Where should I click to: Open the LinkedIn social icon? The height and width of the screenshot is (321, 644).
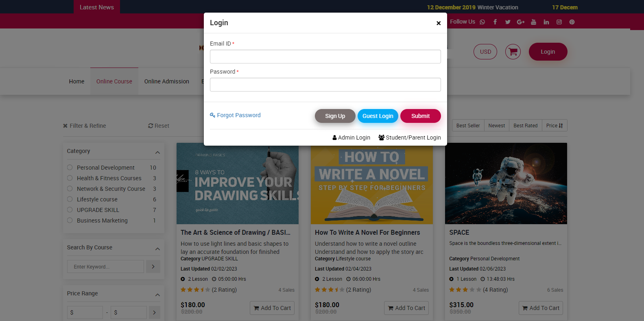546,22
